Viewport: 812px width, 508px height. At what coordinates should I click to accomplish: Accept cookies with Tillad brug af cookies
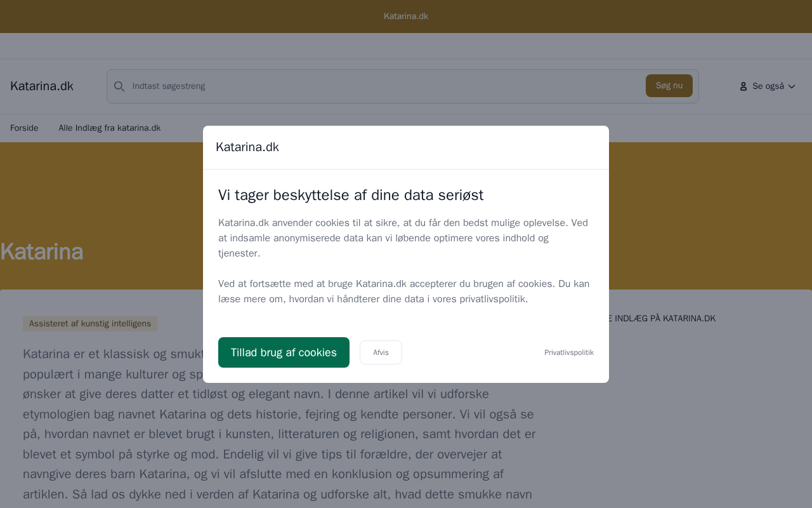coord(284,352)
